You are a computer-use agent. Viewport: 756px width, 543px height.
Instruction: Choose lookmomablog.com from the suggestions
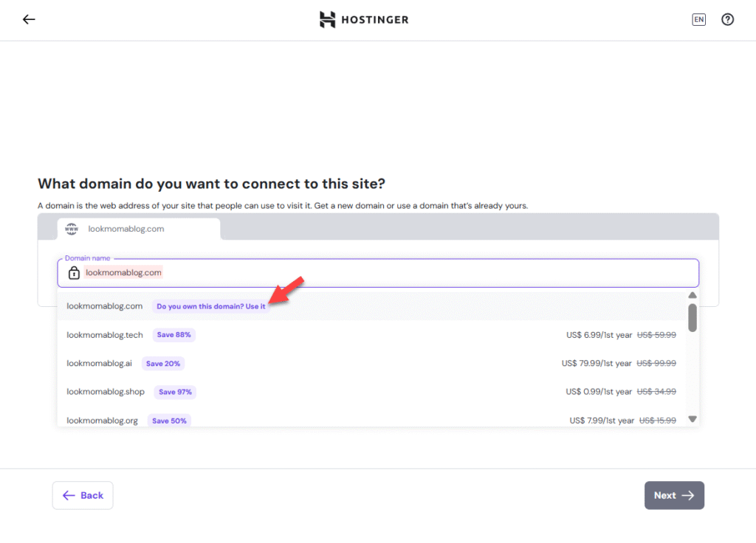(104, 306)
